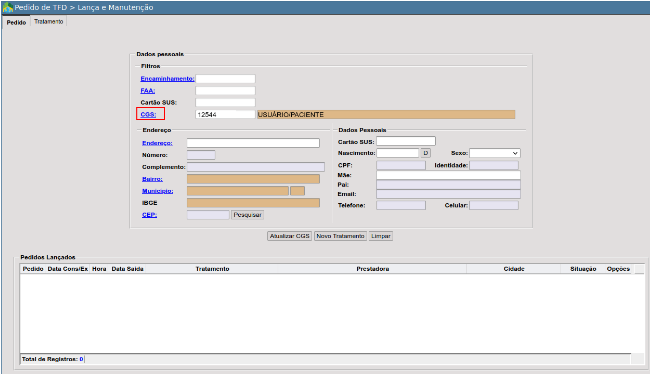Open the CGS link
Screen dimensions: 650x375
pyautogui.click(x=148, y=114)
